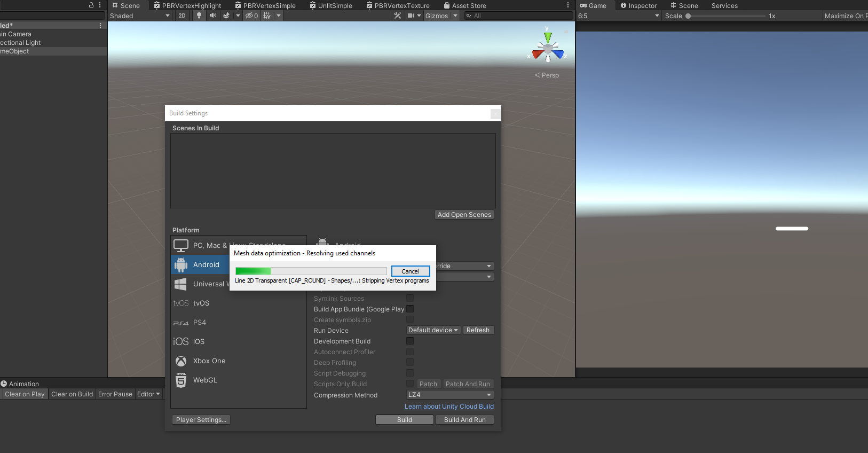Toggle the scene grid icon

pos(267,15)
